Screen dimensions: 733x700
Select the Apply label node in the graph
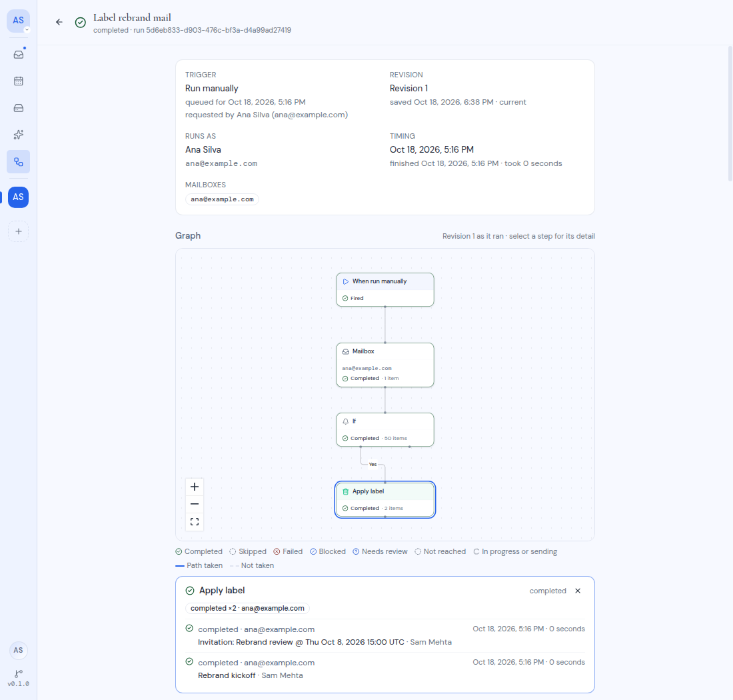[x=385, y=500]
